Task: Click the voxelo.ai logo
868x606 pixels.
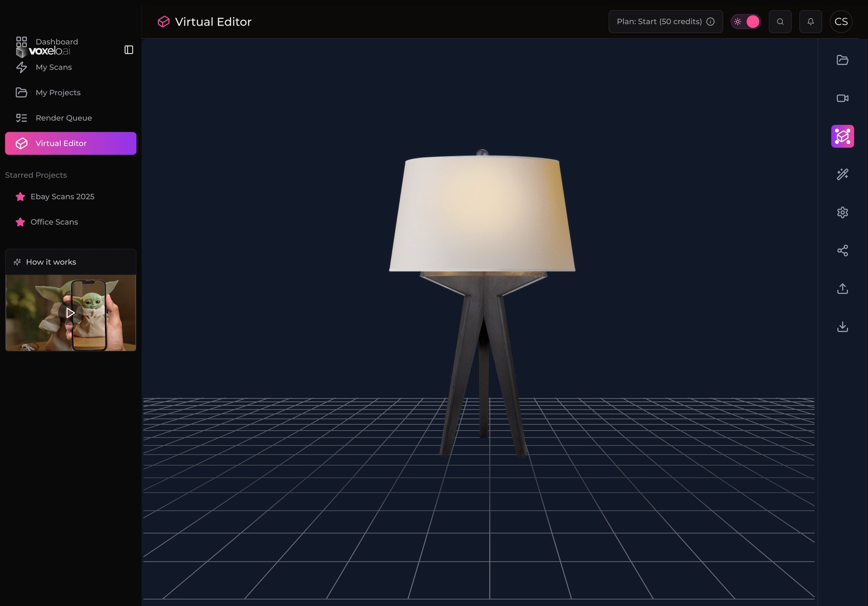Action: [43, 51]
